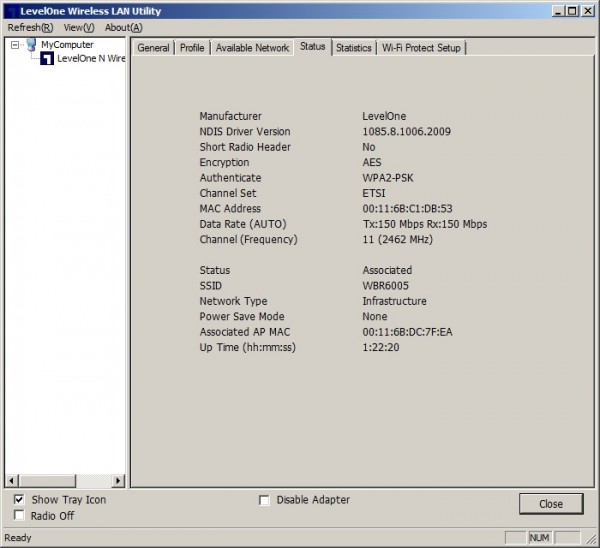Click the Network Type value Infrastructure
The height and width of the screenshot is (548, 600).
point(394,301)
